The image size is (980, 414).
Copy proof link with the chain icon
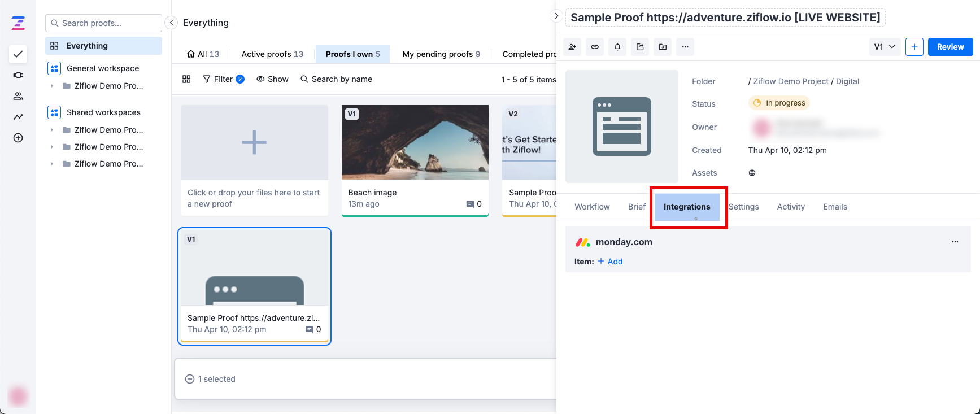(x=595, y=47)
